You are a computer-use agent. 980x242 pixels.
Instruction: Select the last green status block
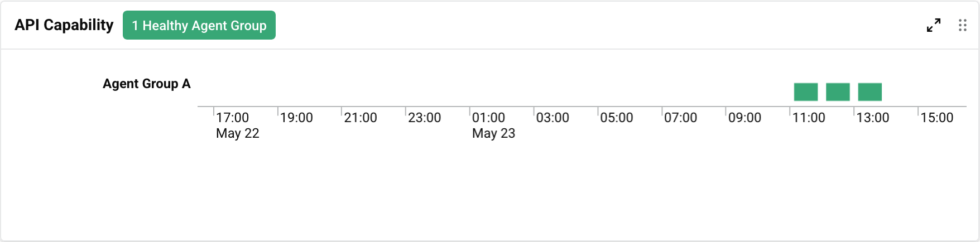870,92
